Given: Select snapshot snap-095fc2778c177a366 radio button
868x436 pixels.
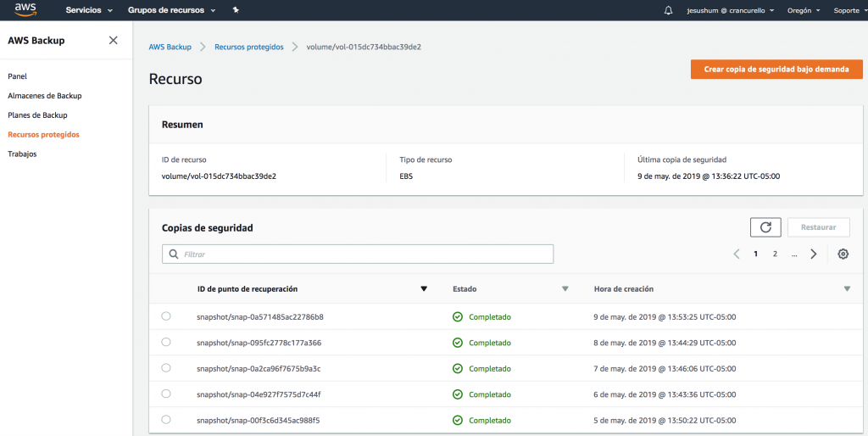Looking at the screenshot, I should pyautogui.click(x=166, y=342).
